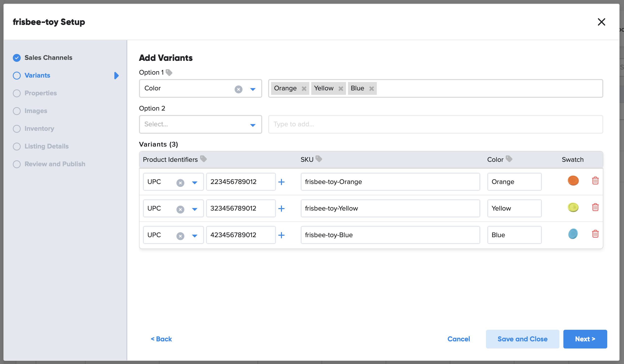The width and height of the screenshot is (624, 364).
Task: Click the Variants step circle indicator
Action: (x=17, y=75)
